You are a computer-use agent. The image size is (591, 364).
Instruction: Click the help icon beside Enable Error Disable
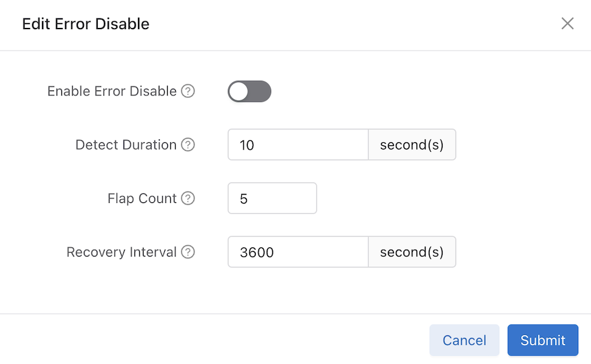point(188,91)
